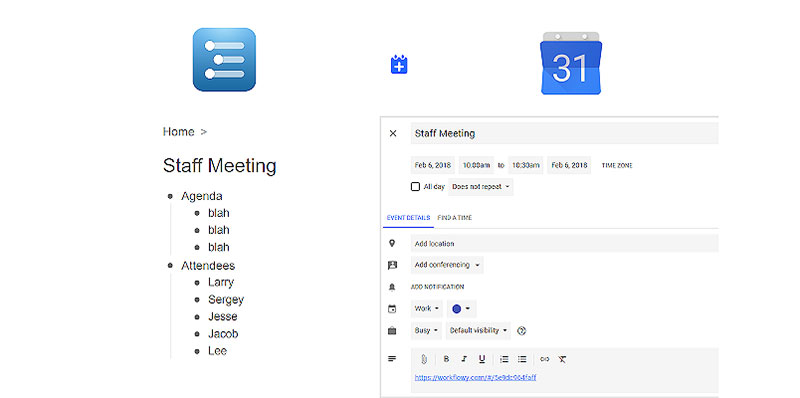The width and height of the screenshot is (800, 398).
Task: Click the bullet next to Jacob
Action: point(197,334)
